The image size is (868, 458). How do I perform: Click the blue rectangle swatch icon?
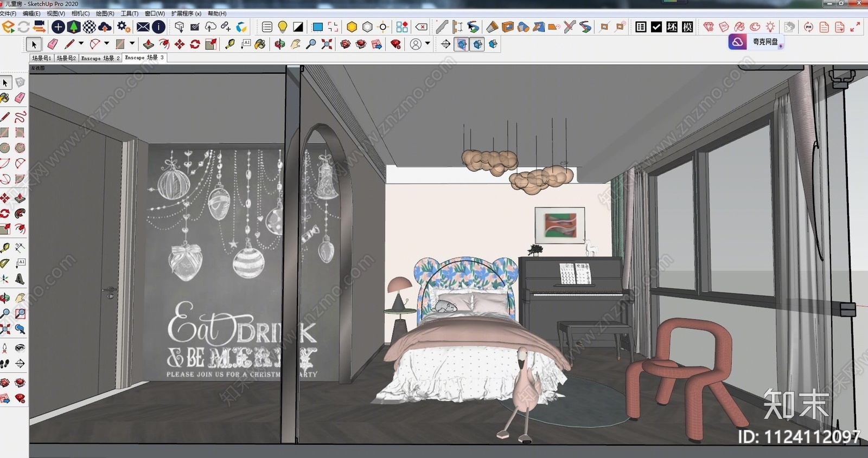click(x=318, y=27)
